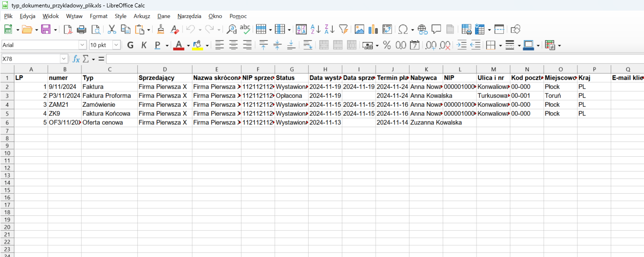The width and height of the screenshot is (644, 257).
Task: Open the Plik menu
Action: (8, 16)
